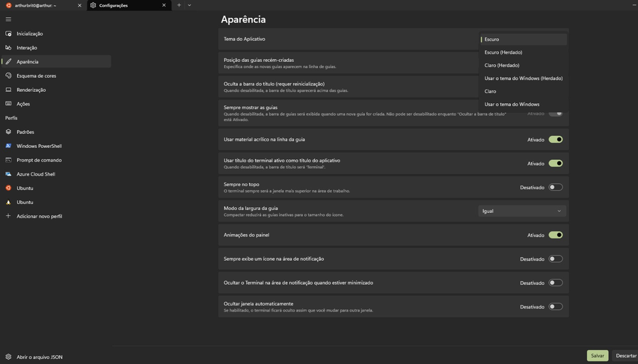Expand the Modo da largura da guia dropdown

522,211
